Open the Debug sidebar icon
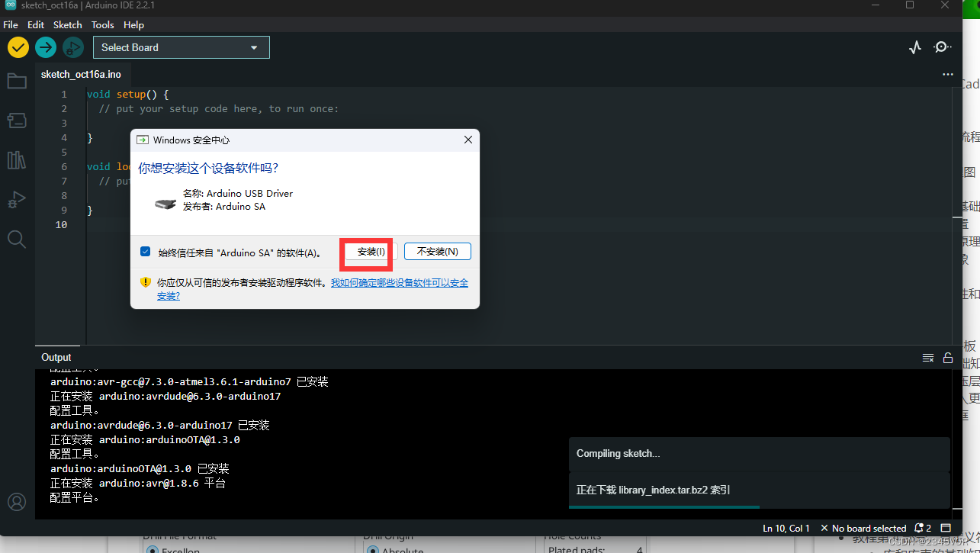980x553 pixels. click(x=17, y=200)
